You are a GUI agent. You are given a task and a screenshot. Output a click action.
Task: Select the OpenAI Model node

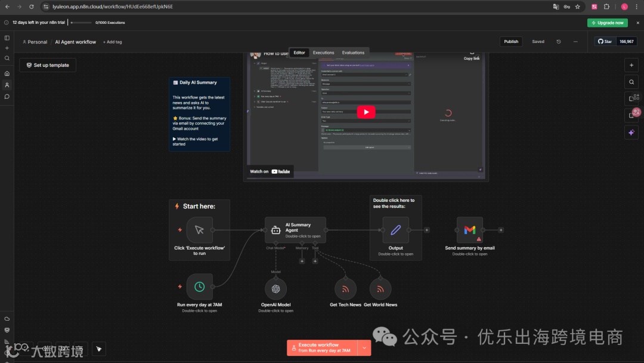pyautogui.click(x=275, y=289)
